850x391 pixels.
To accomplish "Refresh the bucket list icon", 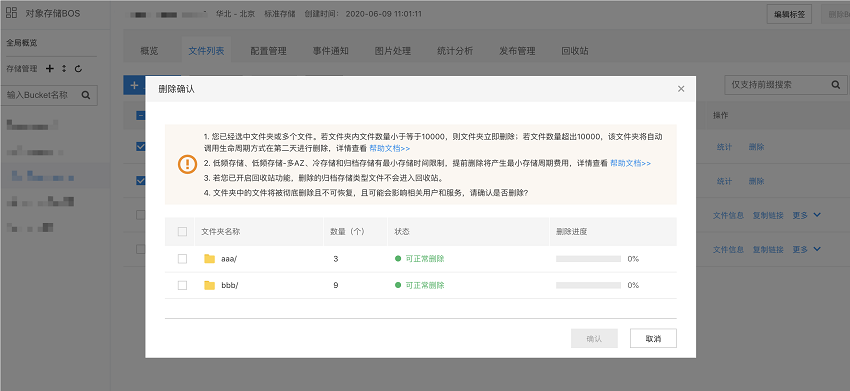I will tap(78, 68).
